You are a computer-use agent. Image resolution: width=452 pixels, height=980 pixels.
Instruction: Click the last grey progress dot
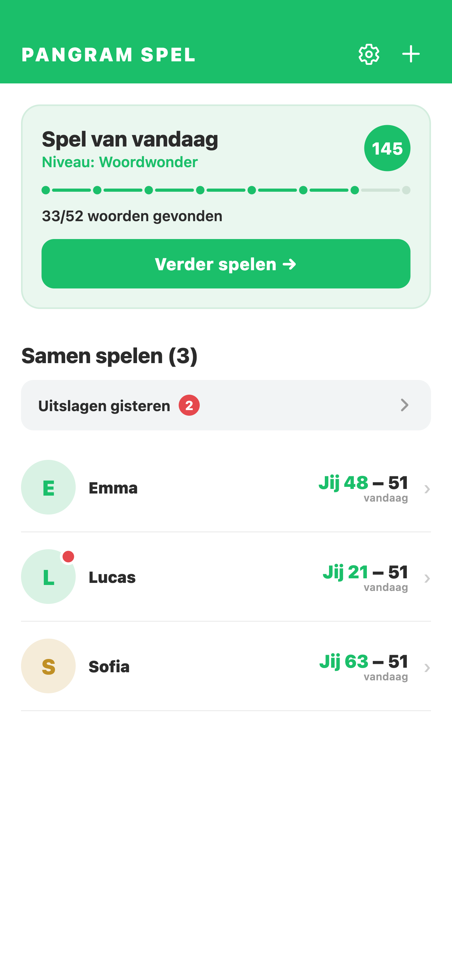click(x=406, y=190)
